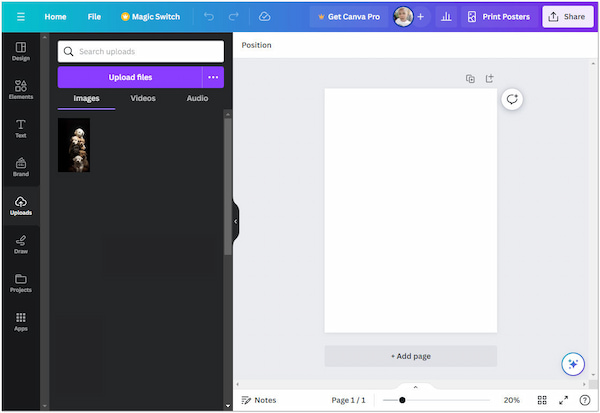Open the Text panel
The image size is (600, 413).
[x=21, y=129]
